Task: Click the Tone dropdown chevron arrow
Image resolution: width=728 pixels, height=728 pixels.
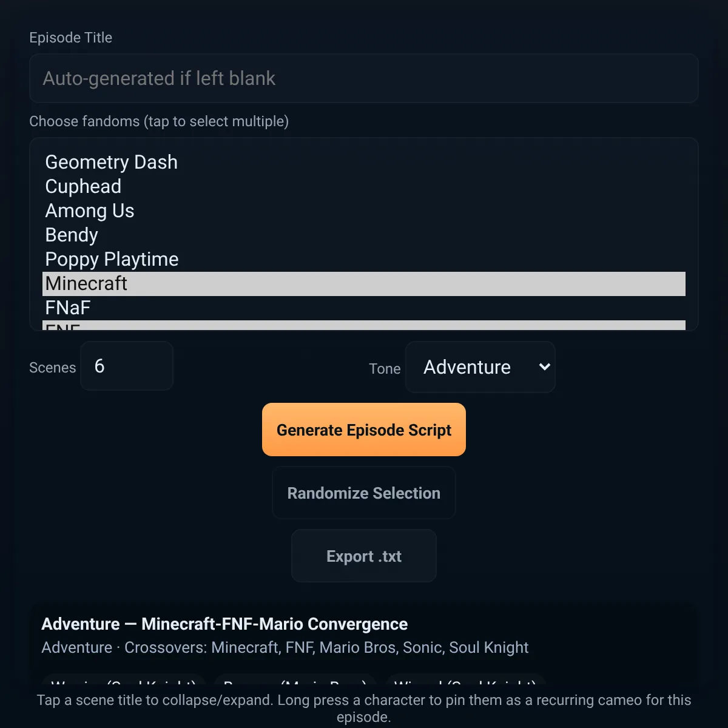Action: [x=544, y=367]
